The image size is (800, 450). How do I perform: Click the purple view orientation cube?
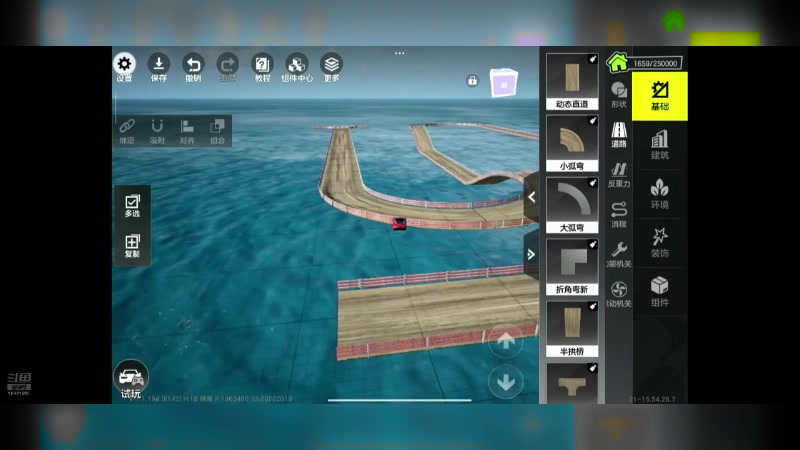(504, 83)
